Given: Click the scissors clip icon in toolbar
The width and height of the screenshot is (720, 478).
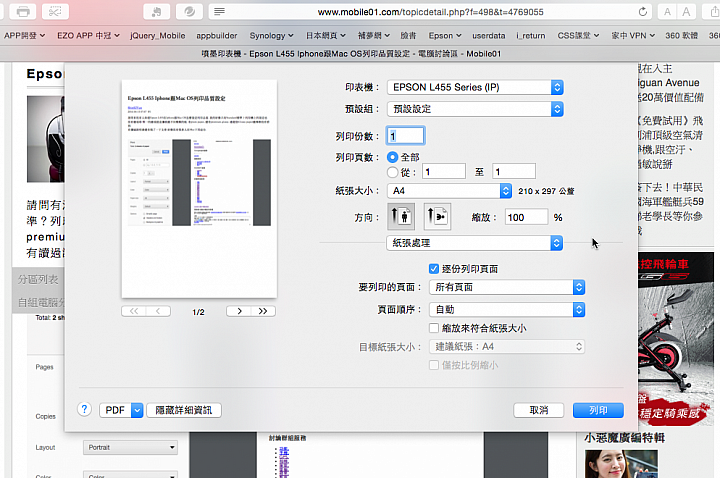Looking at the screenshot, I should [x=55, y=11].
